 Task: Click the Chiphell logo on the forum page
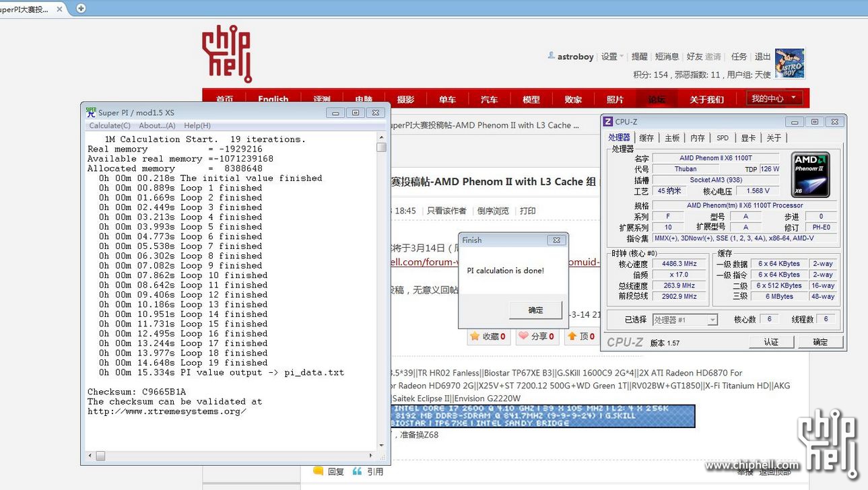[x=228, y=54]
